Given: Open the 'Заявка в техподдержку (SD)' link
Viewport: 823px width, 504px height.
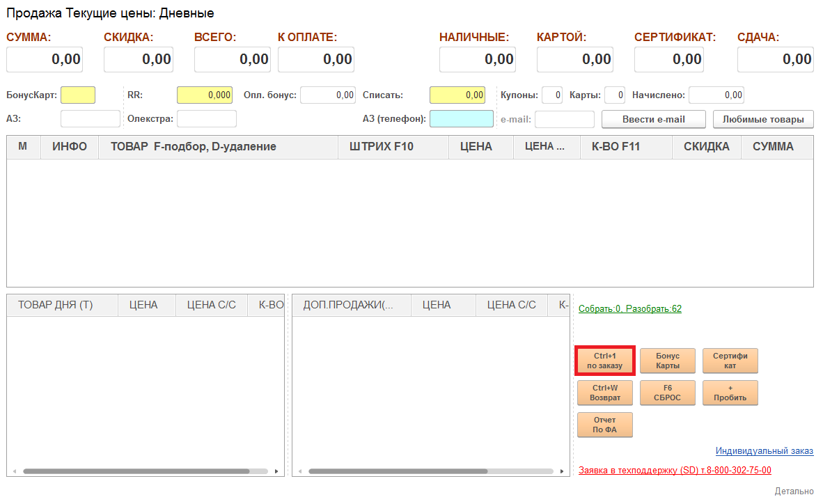Looking at the screenshot, I should [674, 471].
